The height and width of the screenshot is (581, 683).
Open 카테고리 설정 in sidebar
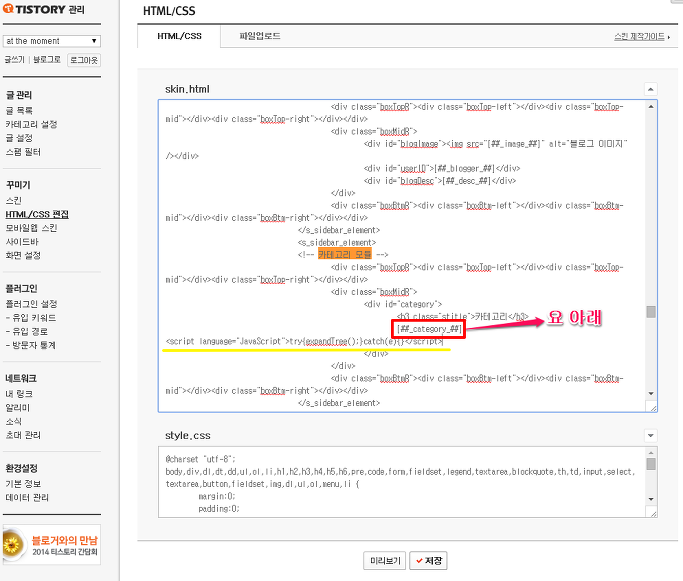31,125
